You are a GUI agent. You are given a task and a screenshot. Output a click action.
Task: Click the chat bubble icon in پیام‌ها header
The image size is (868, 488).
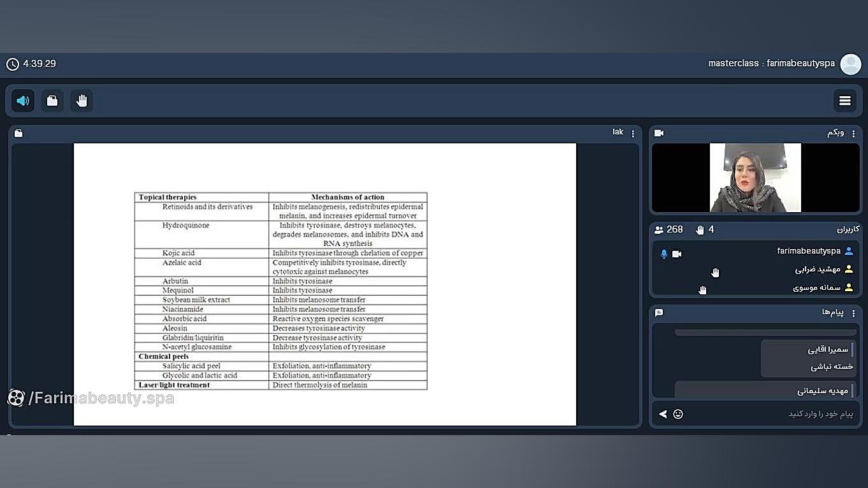click(x=659, y=313)
